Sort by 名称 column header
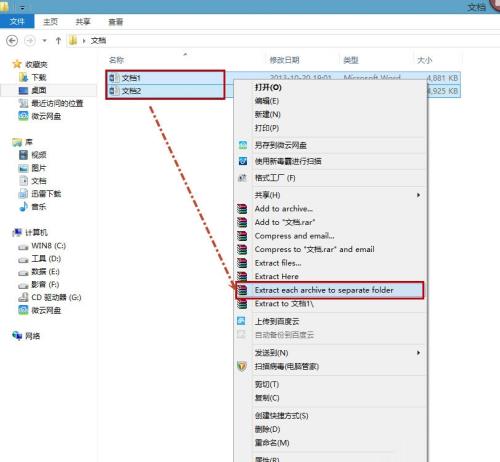 (x=116, y=60)
